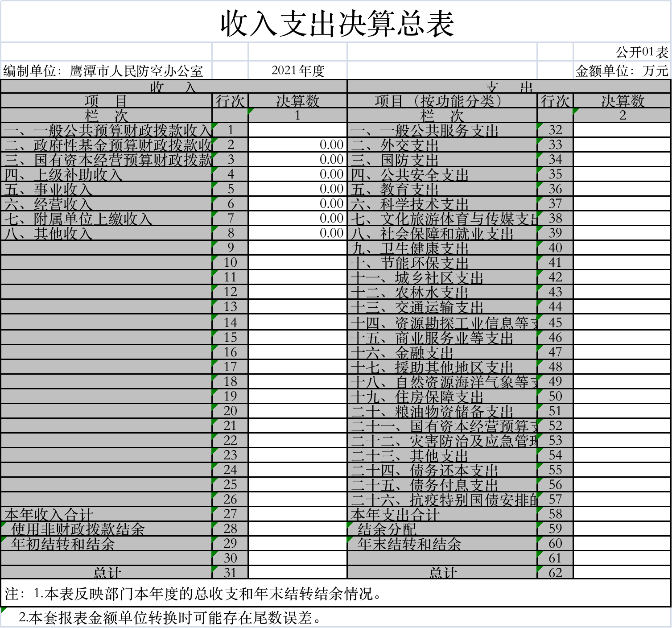Click the 六、经营收入 cell
Viewport: 672px width, 628px height.
pyautogui.click(x=107, y=204)
